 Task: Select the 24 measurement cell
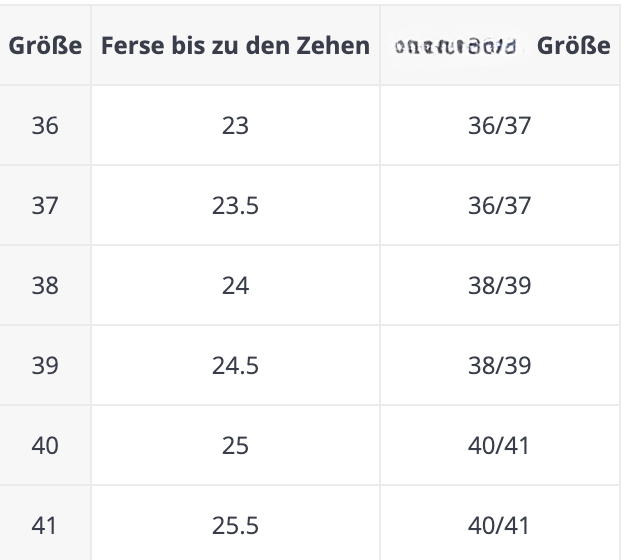click(x=236, y=285)
